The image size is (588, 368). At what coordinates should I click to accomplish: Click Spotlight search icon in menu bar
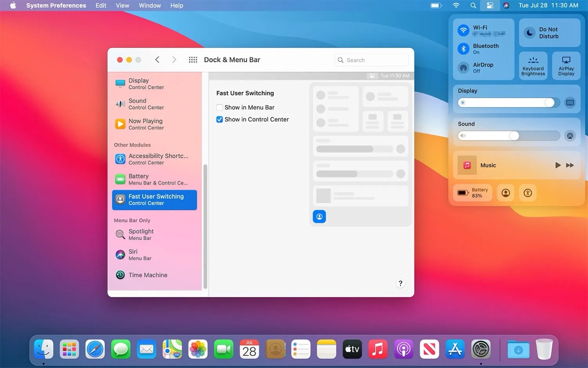coord(473,6)
